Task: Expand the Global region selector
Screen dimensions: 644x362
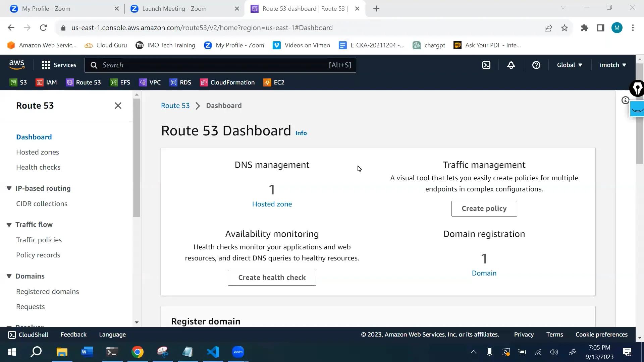Action: coord(570,65)
